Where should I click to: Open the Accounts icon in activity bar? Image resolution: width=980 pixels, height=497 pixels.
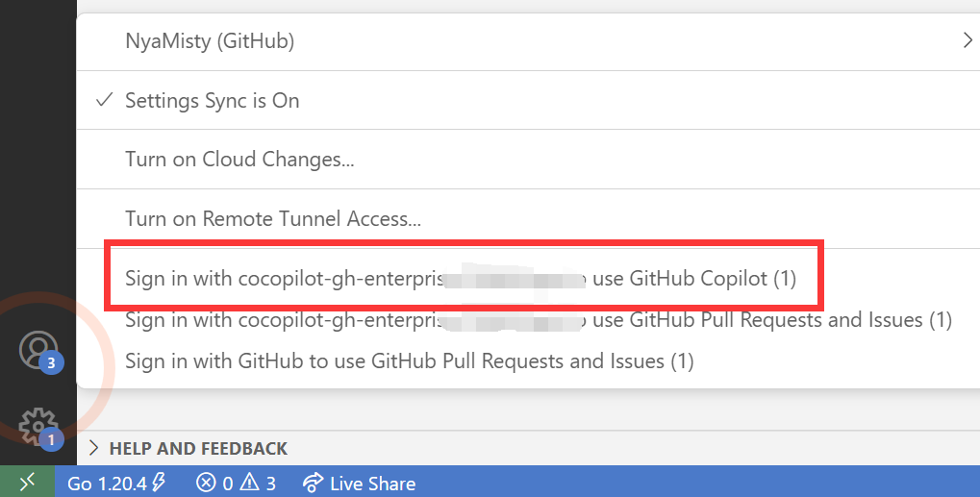click(x=38, y=349)
